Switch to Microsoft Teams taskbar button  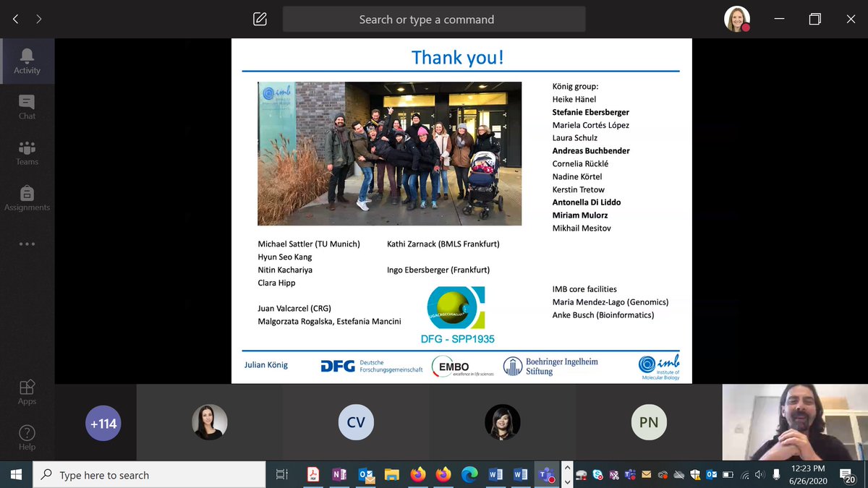click(547, 474)
